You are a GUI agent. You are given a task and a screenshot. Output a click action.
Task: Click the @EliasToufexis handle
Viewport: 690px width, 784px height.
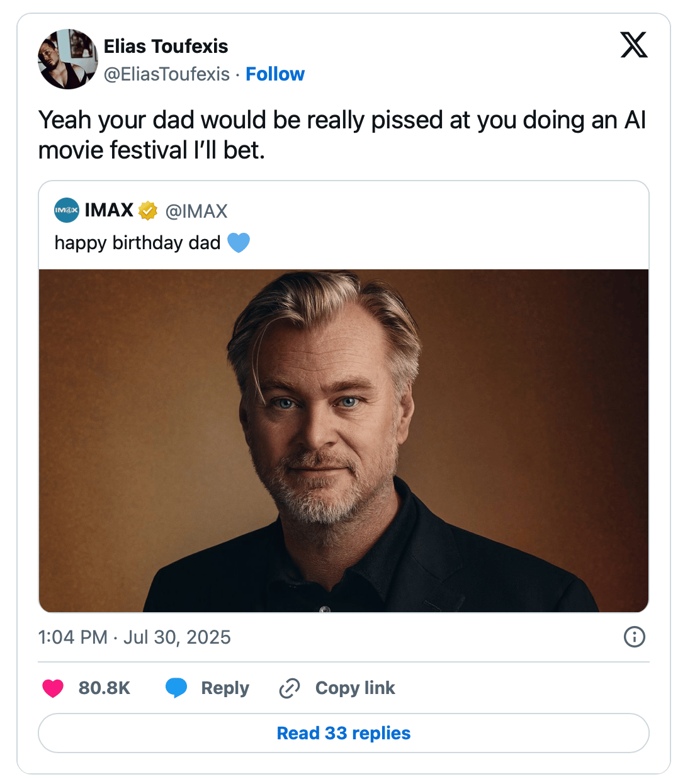point(167,74)
